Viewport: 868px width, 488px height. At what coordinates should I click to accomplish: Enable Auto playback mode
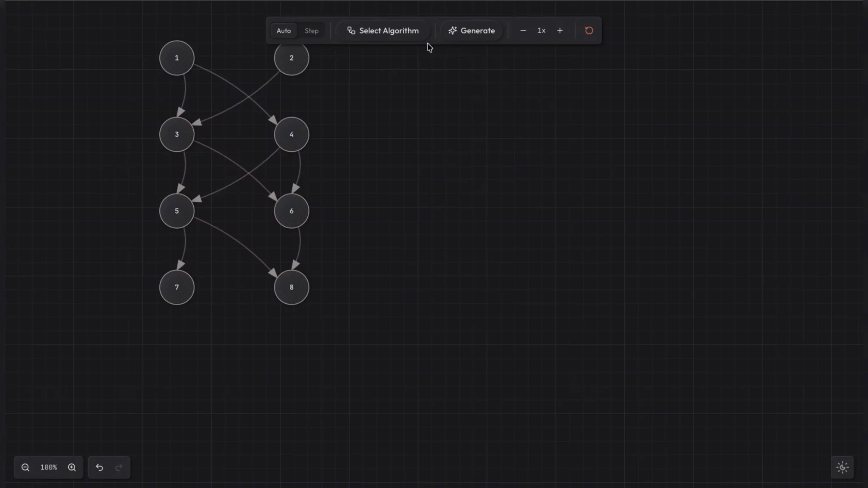283,30
